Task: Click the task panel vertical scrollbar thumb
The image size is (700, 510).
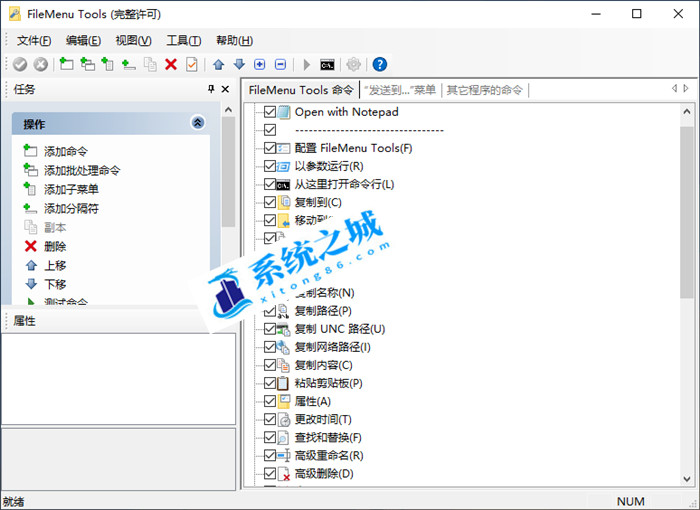Action: pos(229,172)
